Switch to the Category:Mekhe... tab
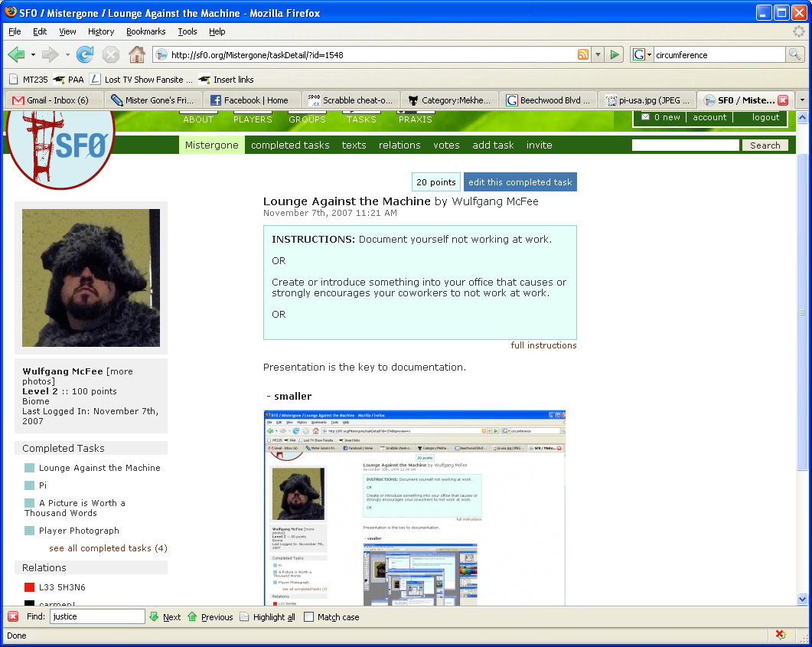The image size is (812, 647). pos(448,100)
